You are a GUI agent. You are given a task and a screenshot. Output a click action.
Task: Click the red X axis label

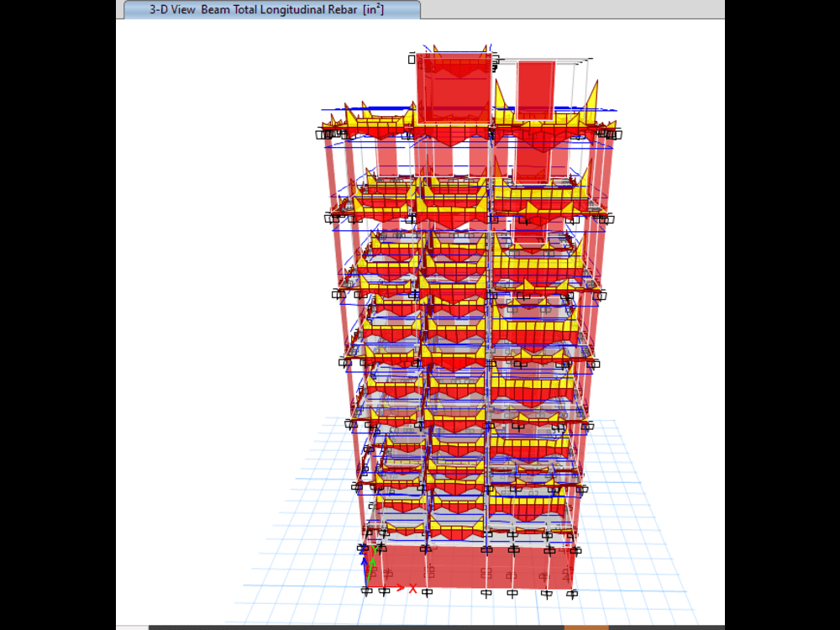(x=413, y=589)
